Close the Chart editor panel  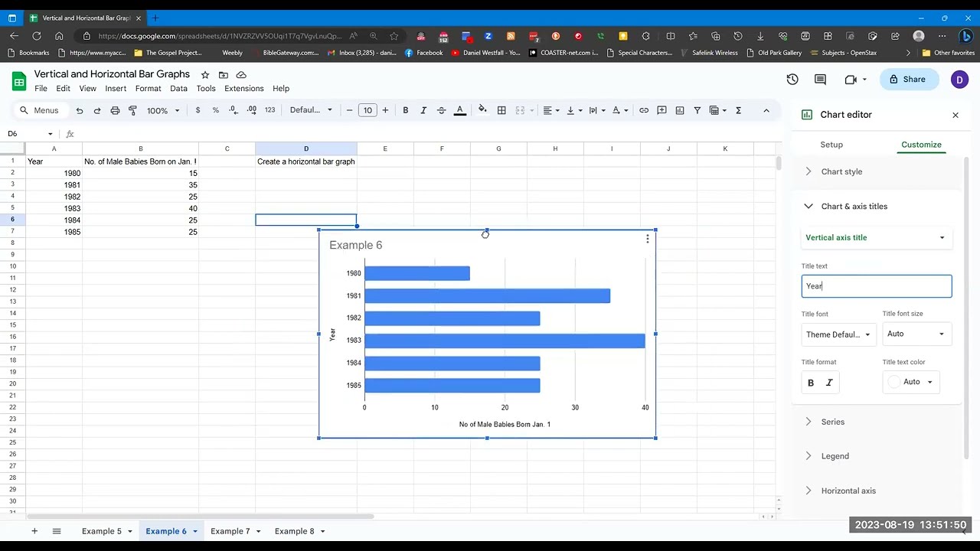click(x=955, y=115)
